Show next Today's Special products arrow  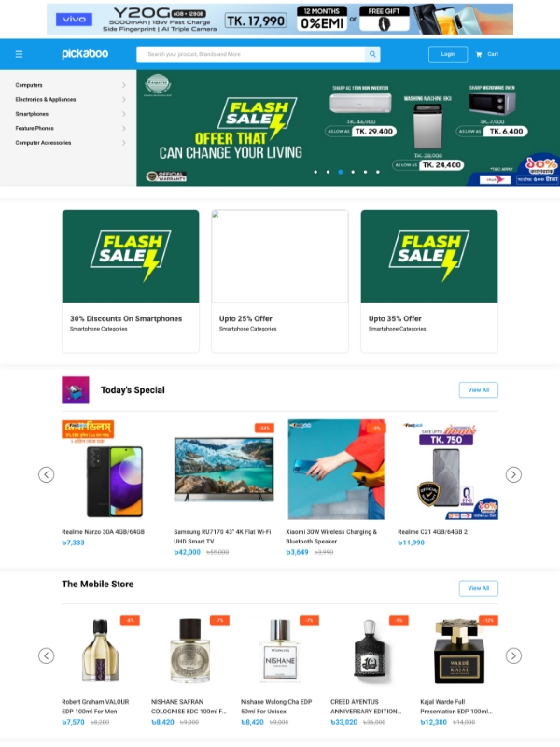[x=513, y=474]
